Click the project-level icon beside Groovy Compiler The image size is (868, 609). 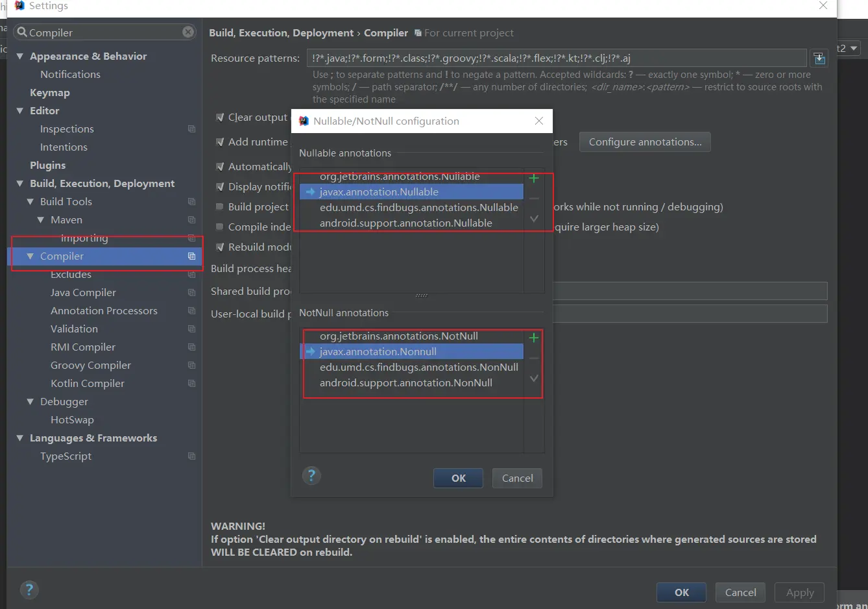tap(191, 366)
